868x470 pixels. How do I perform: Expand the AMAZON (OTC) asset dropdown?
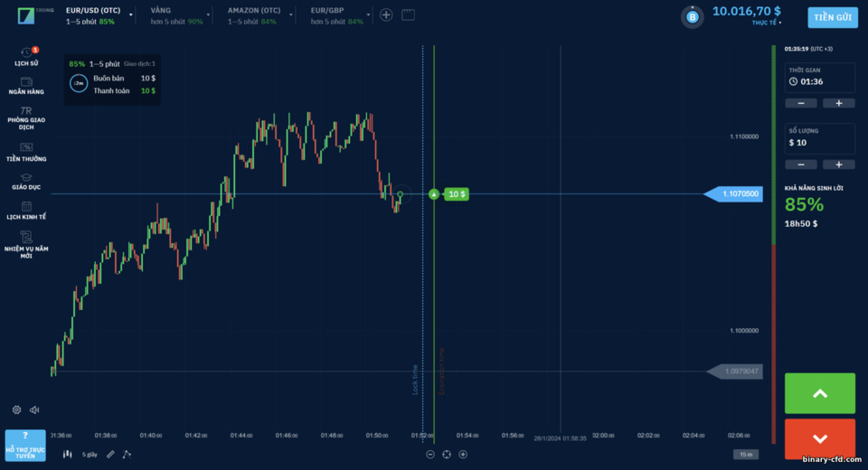(x=290, y=15)
